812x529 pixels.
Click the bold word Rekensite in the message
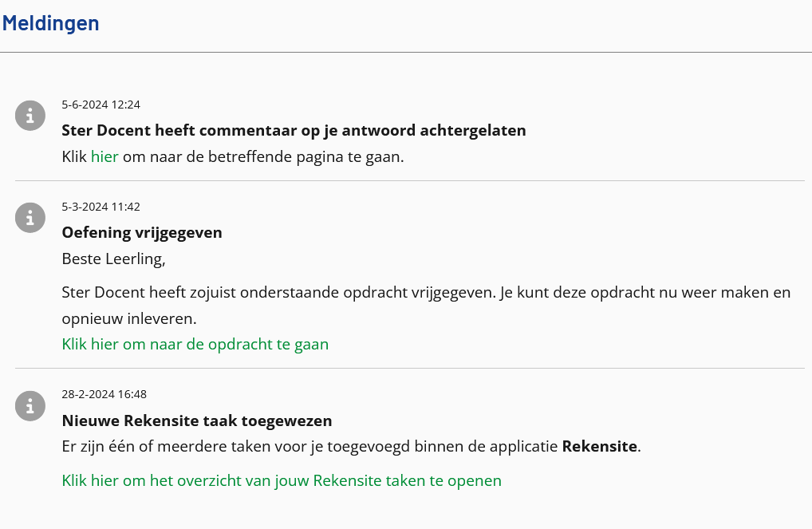click(x=599, y=446)
